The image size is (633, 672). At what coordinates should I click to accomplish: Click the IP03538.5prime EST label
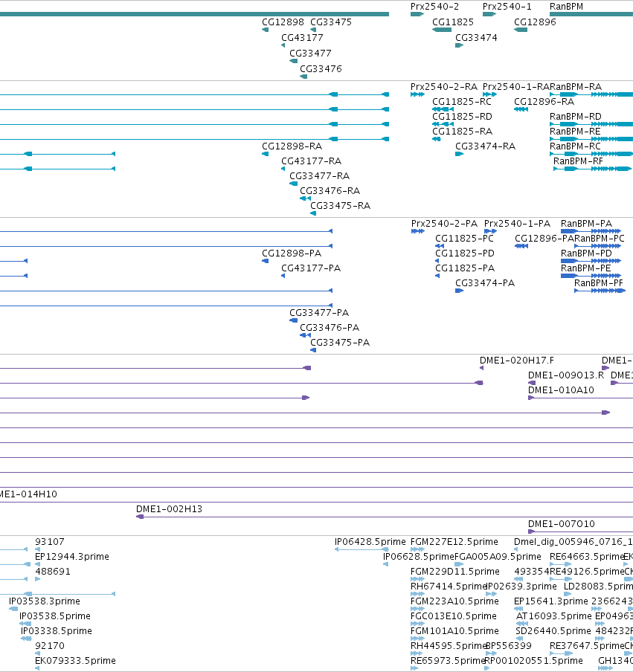point(55,616)
